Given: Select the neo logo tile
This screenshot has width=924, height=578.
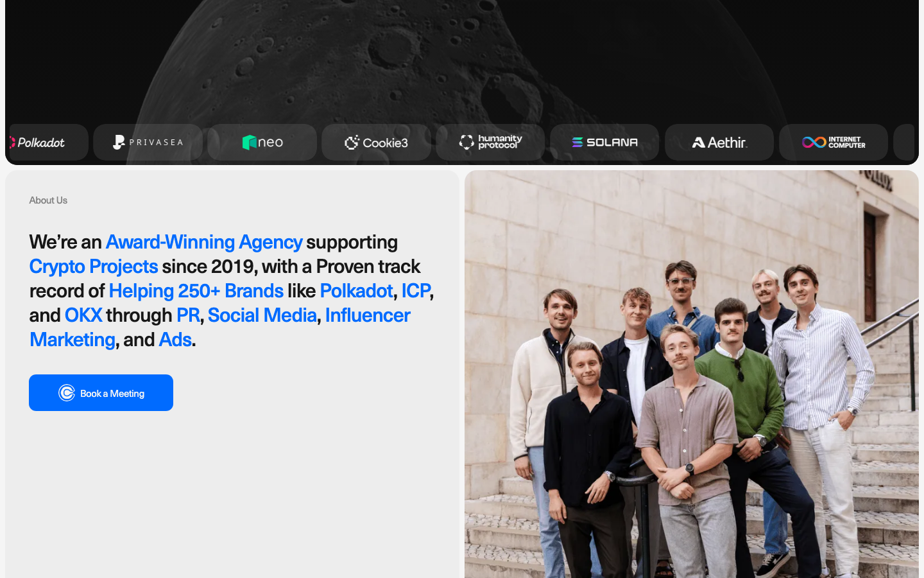Looking at the screenshot, I should coord(262,142).
